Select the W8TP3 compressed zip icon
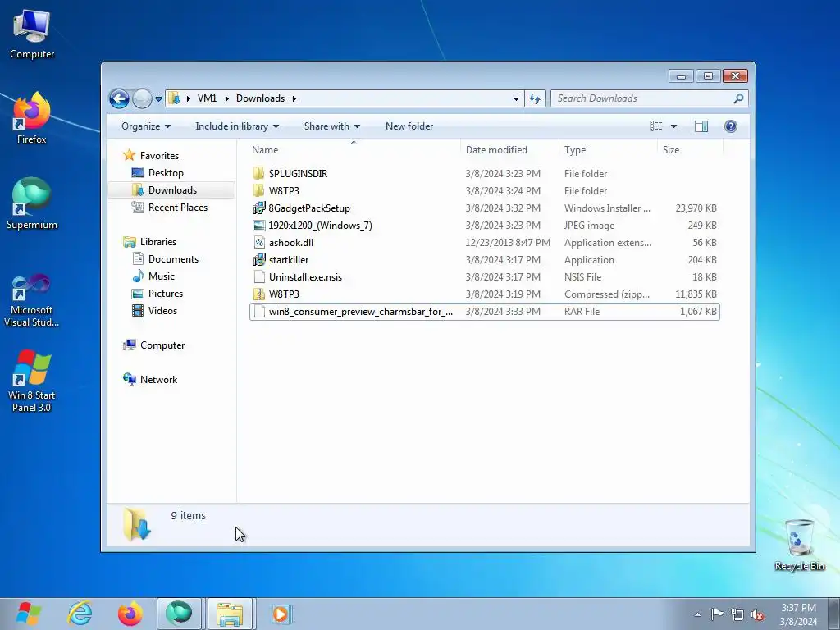This screenshot has height=630, width=840. [258, 294]
